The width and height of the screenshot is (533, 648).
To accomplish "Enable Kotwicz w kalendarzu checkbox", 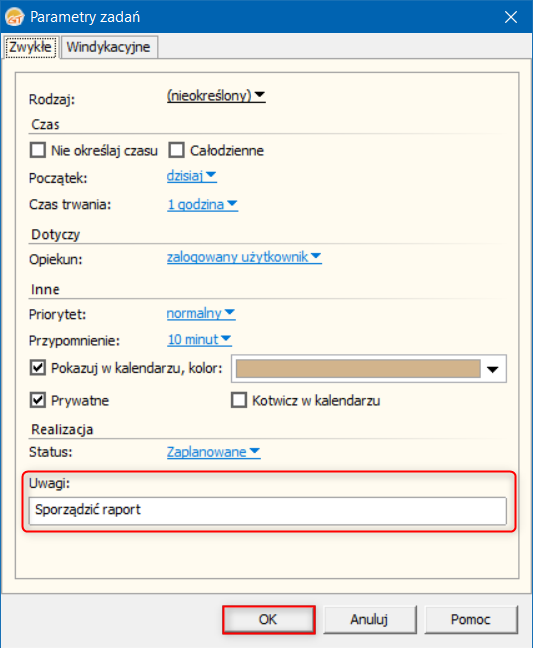I will pos(239,400).
